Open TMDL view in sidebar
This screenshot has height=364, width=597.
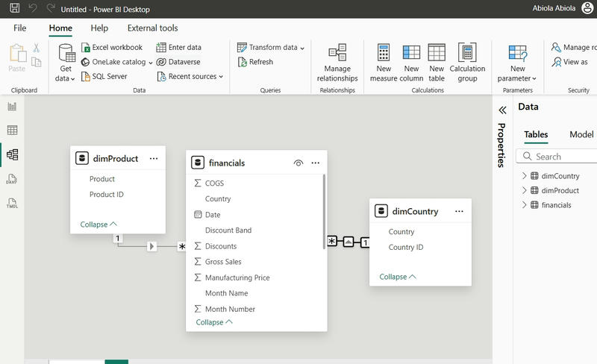point(12,204)
